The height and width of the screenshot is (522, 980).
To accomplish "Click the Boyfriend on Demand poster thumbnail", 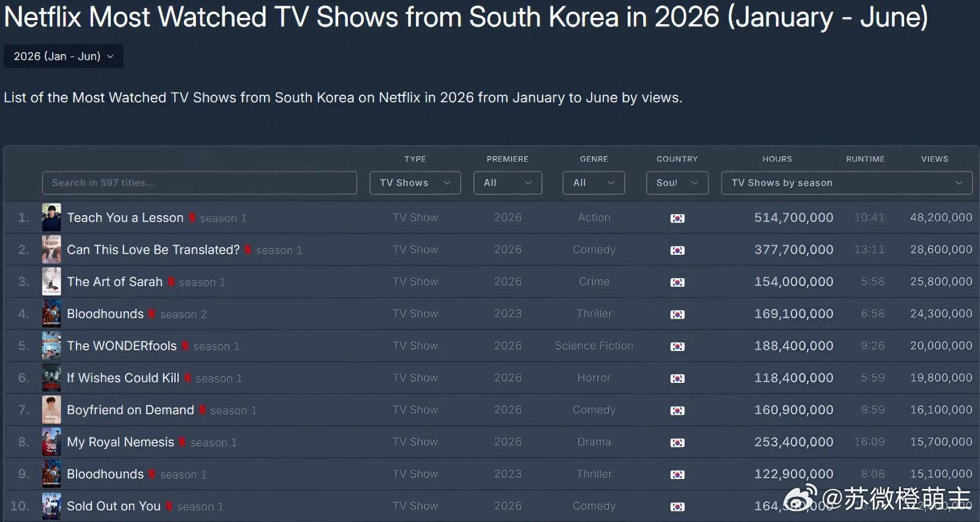I will [51, 410].
